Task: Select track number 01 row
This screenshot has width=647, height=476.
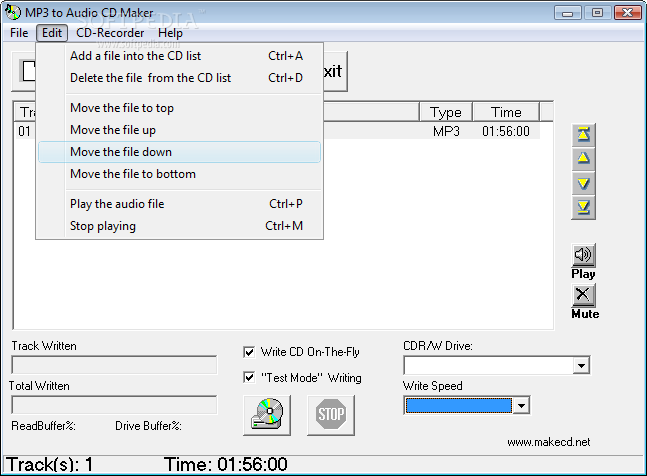Action: click(x=24, y=132)
